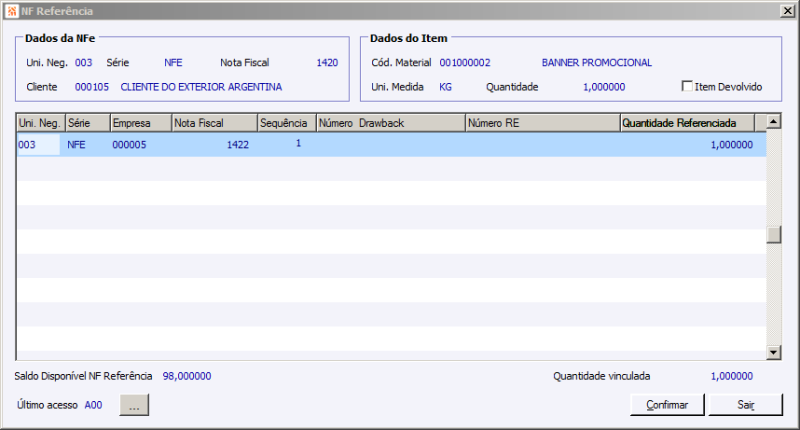Click the Uni. Neg. value 003 in Dados da NFe
This screenshot has width=800, height=430.
84,63
